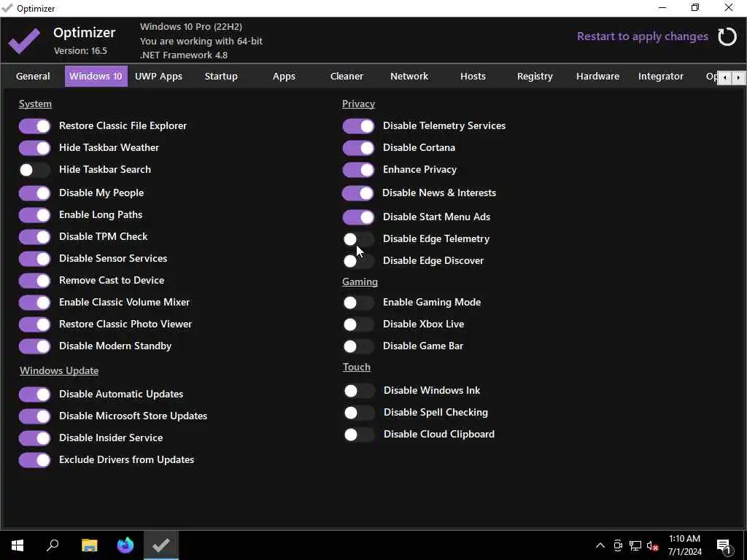Click the Gaming section heading
The width and height of the screenshot is (747, 560).
coord(360,282)
